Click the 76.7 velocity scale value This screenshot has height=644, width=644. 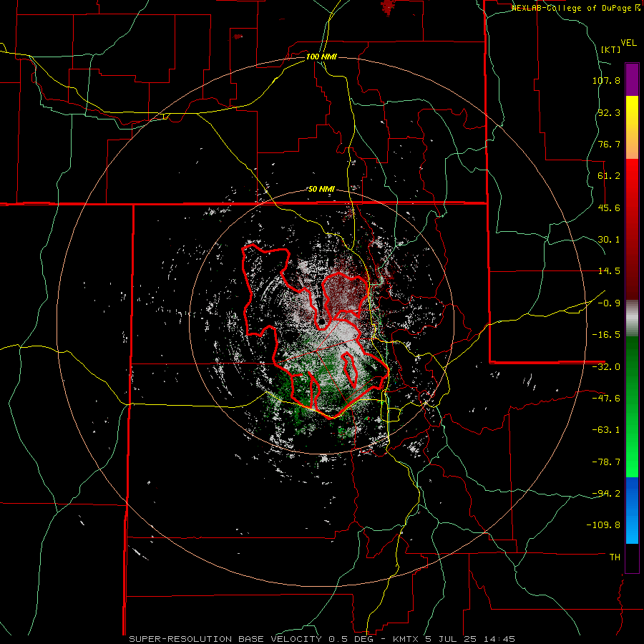tap(609, 144)
